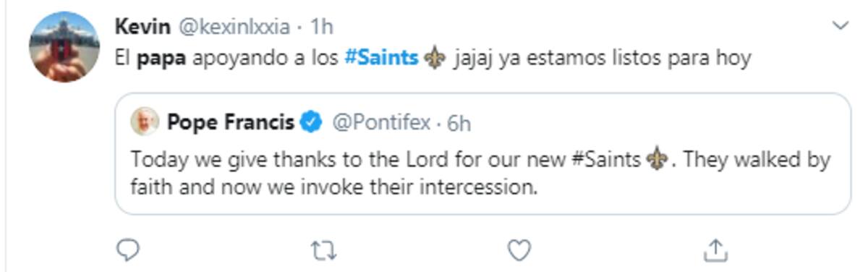Like the tweet with the heart icon
This screenshot has width=868, height=272.
519,250
